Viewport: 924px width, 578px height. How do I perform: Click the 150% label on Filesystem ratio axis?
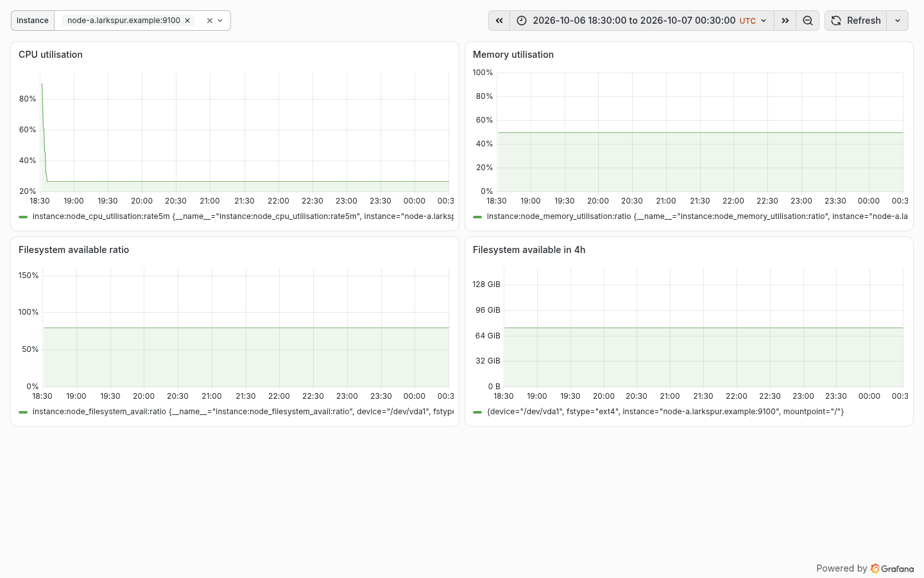tap(29, 276)
